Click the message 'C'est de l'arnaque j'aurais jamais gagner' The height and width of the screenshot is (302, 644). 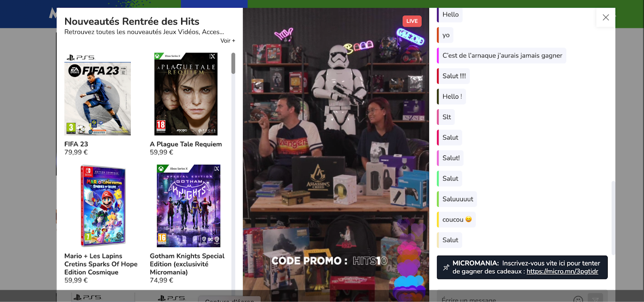pyautogui.click(x=502, y=56)
